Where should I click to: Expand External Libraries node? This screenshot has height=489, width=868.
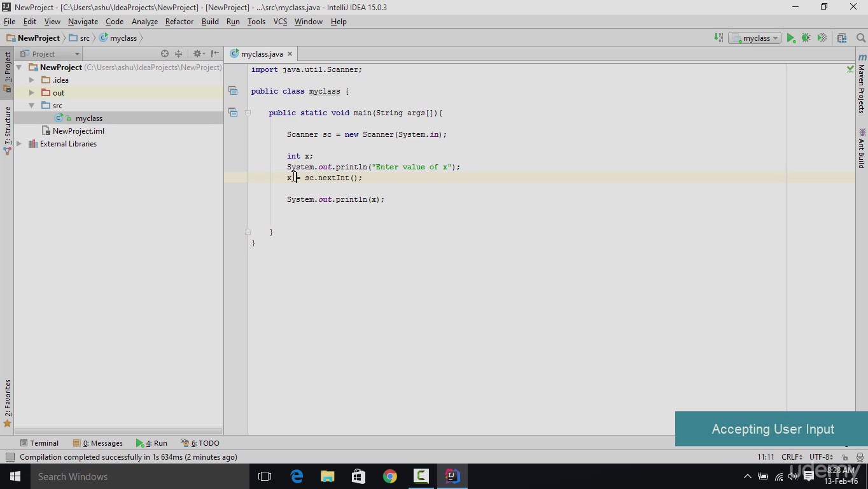[x=19, y=144]
